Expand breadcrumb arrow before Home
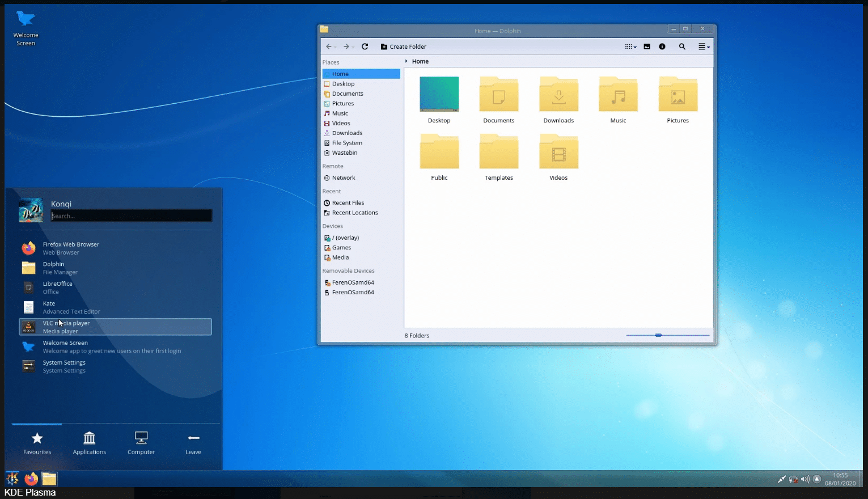Viewport: 868px width, 499px height. [407, 61]
